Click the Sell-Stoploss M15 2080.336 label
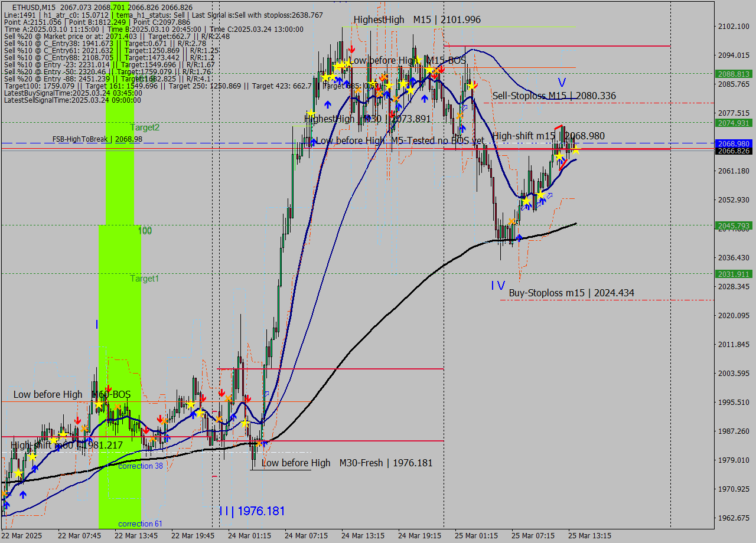Viewport: 756px width, 543px height. click(554, 96)
